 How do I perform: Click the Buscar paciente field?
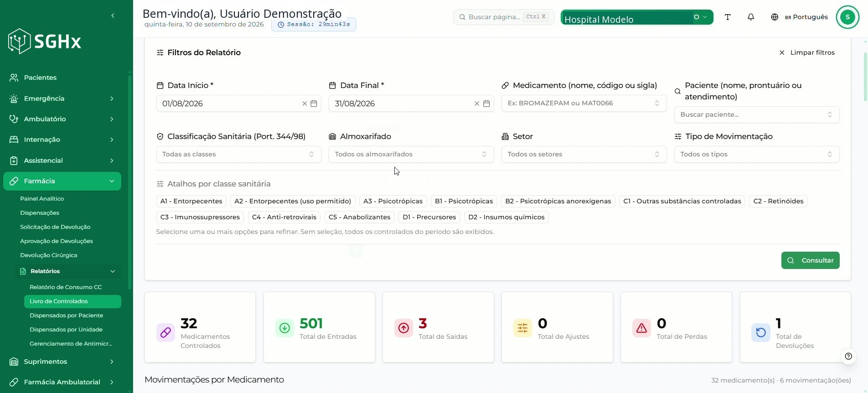click(x=757, y=114)
